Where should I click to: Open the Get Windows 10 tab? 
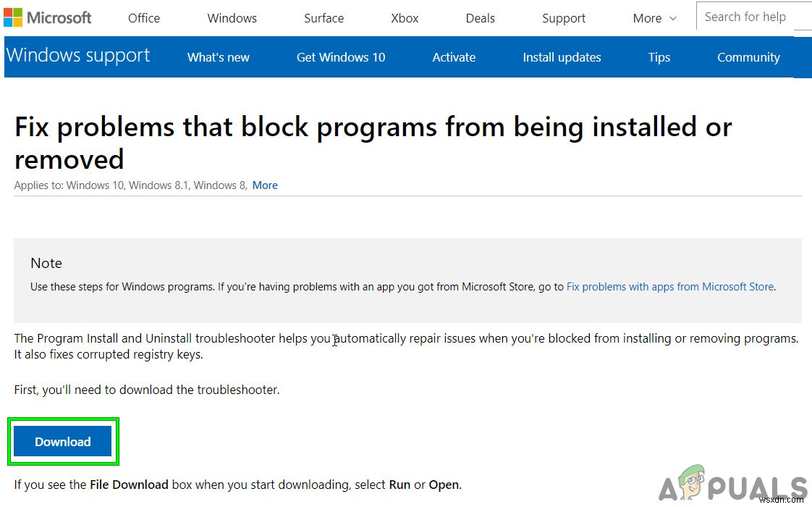tap(341, 57)
